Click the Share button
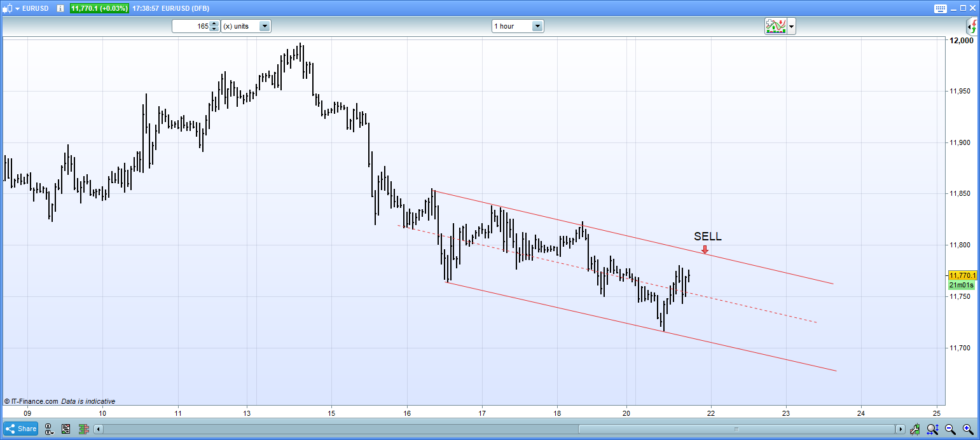 click(21, 429)
